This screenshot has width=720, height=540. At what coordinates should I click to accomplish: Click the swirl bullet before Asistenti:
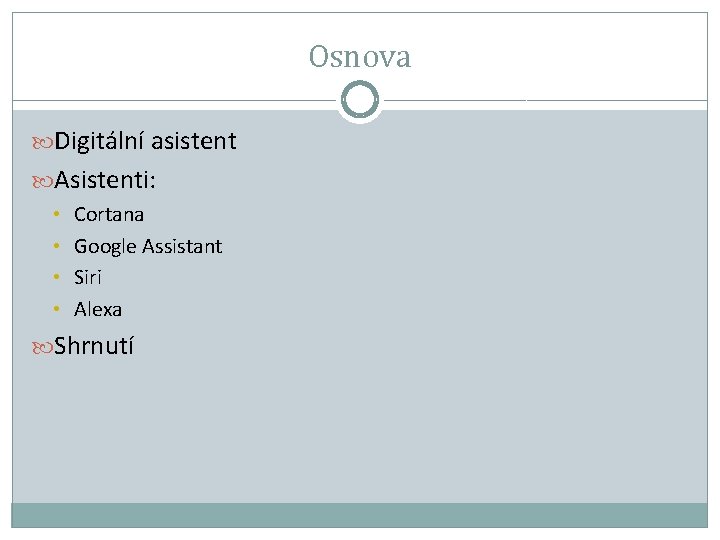pos(42,180)
